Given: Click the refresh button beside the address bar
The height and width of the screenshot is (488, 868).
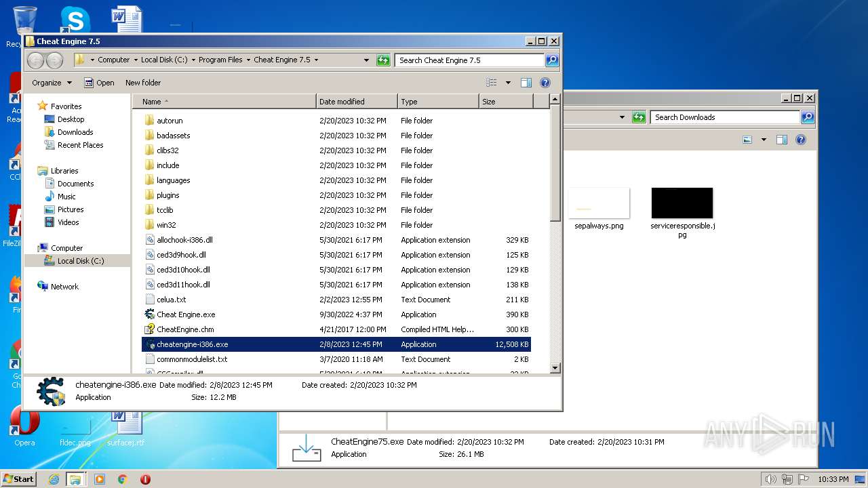Looking at the screenshot, I should pos(383,60).
